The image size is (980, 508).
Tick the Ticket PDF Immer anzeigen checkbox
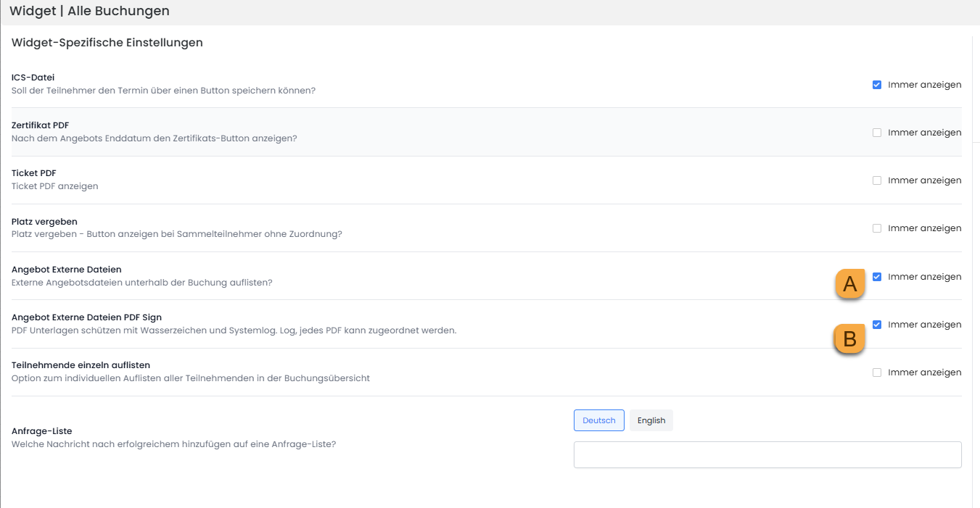[x=877, y=180]
